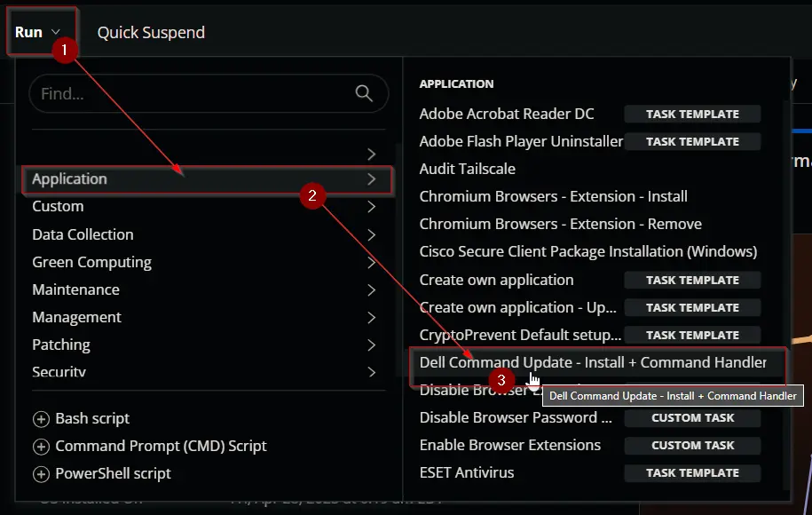The image size is (812, 515).
Task: Click the plus icon beside PowerShell script
Action: (x=41, y=473)
